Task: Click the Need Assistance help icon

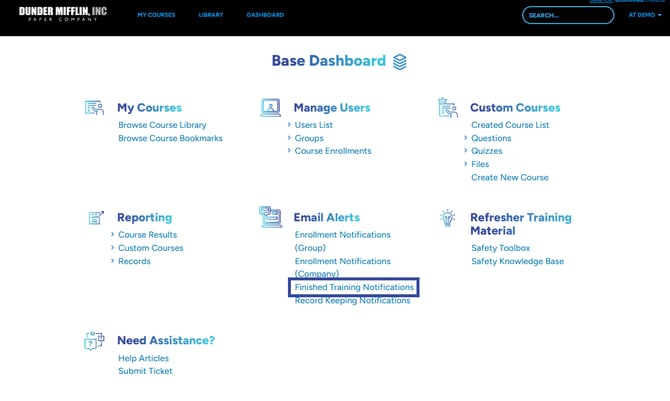Action: (x=94, y=341)
